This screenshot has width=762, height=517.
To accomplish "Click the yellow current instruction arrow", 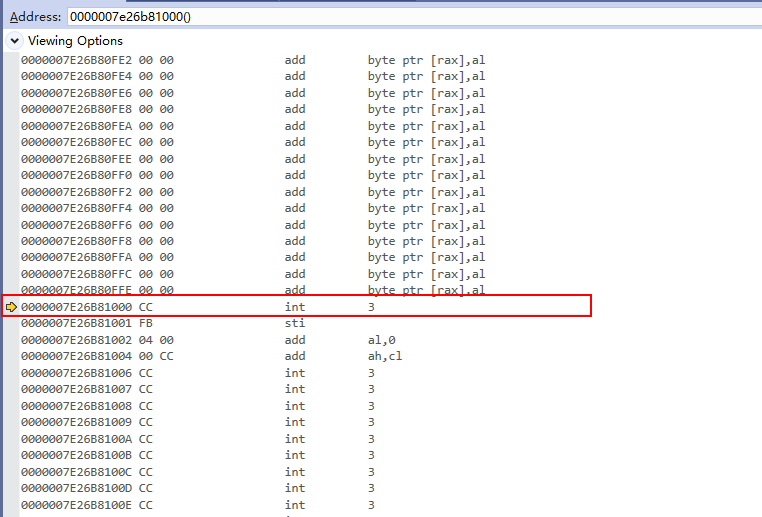I will (11, 307).
